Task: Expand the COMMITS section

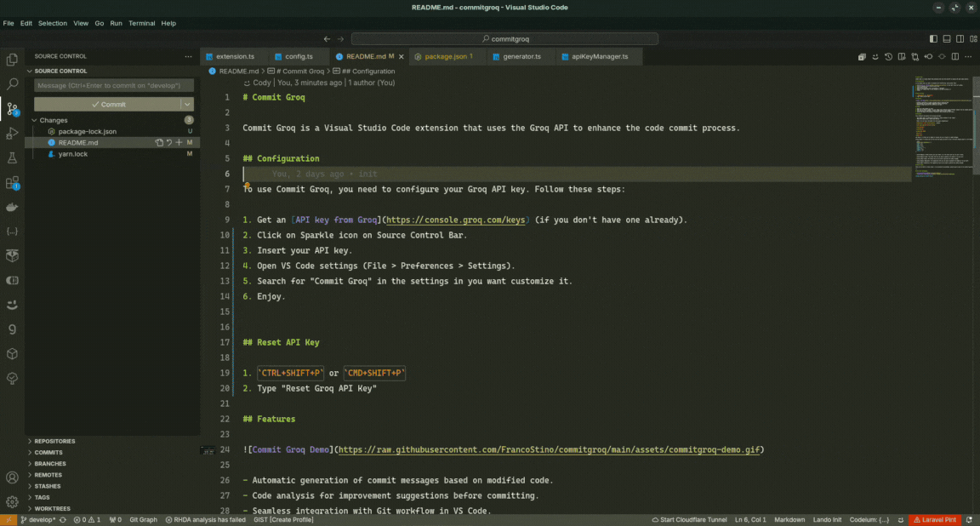Action: click(x=48, y=453)
